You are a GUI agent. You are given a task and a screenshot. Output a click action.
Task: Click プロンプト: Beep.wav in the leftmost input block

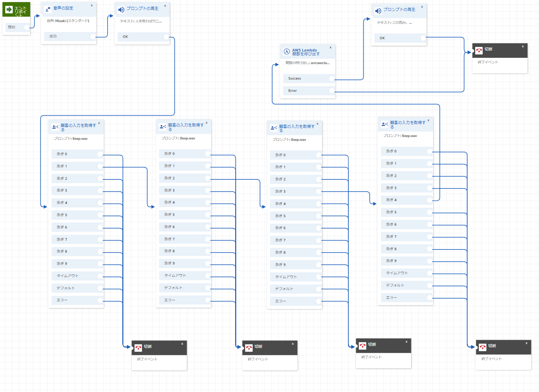point(71,139)
